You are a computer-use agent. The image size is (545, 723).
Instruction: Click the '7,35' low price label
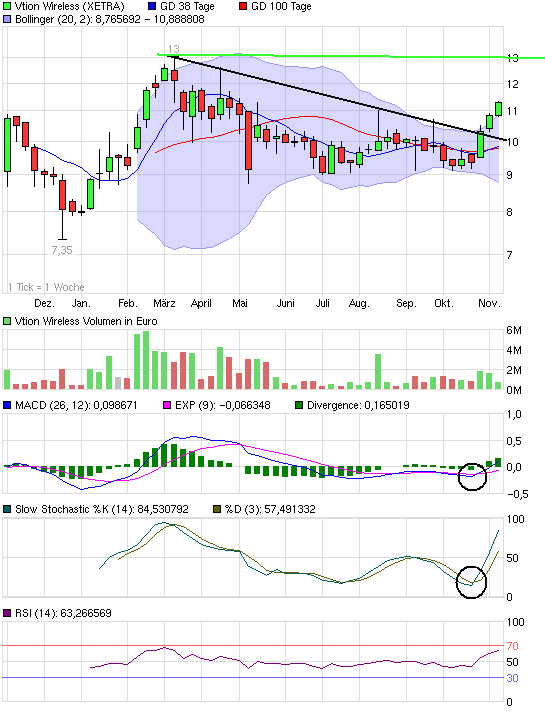tap(62, 250)
